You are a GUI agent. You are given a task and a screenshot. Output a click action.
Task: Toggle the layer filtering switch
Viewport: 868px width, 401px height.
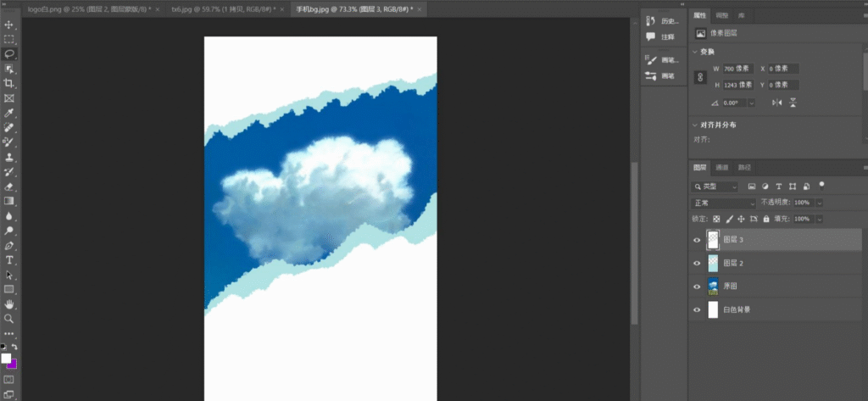[821, 186]
